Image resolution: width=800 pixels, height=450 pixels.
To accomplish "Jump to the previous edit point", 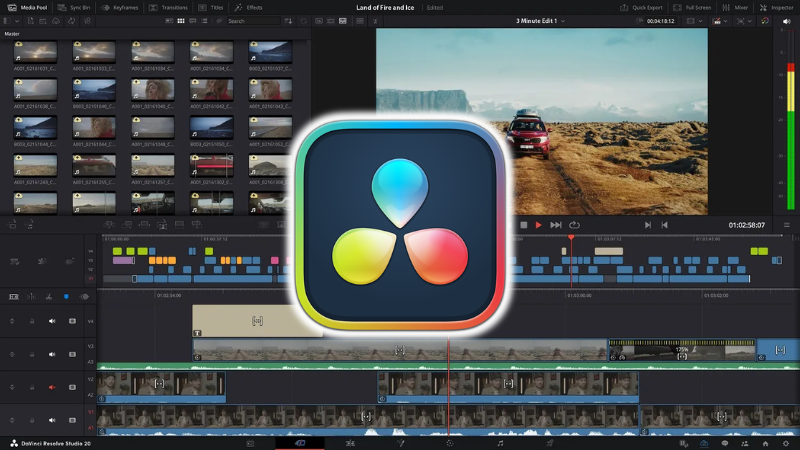I will 664,225.
